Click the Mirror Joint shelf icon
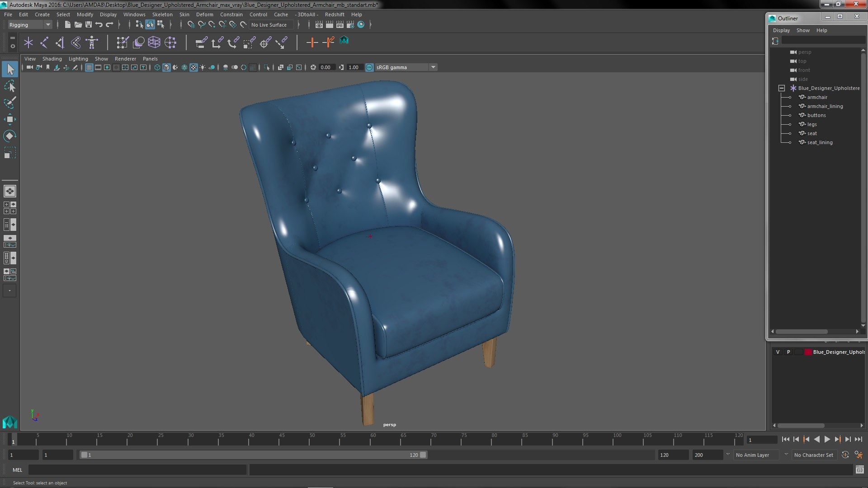The width and height of the screenshot is (868, 488). [60, 43]
